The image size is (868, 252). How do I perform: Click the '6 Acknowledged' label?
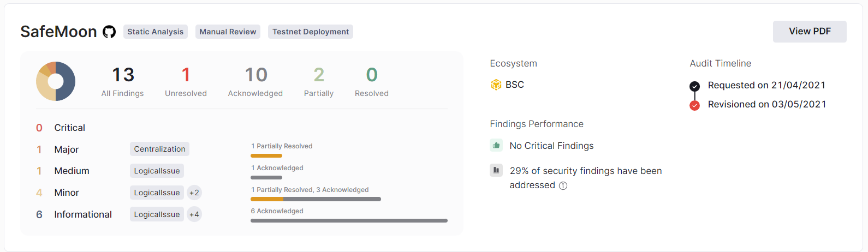pos(277,211)
